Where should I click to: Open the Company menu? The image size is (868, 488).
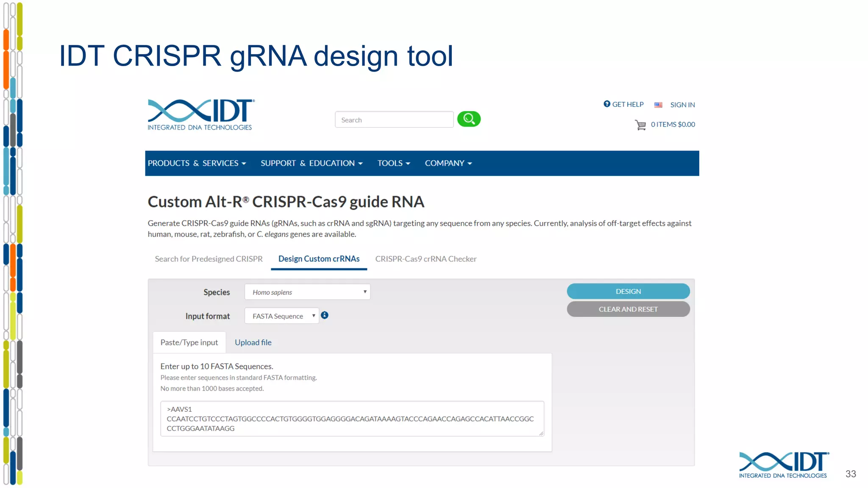pyautogui.click(x=448, y=163)
